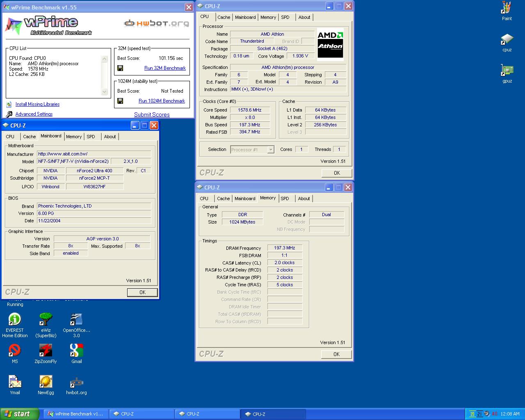
Task: Open the NewEgg desktop shortcut
Action: (46, 385)
